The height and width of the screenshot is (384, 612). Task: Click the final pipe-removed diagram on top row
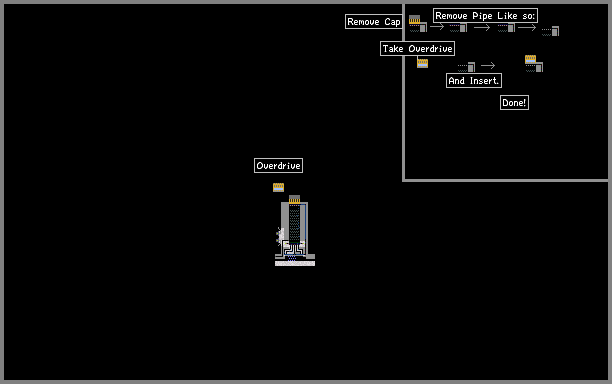click(x=550, y=31)
